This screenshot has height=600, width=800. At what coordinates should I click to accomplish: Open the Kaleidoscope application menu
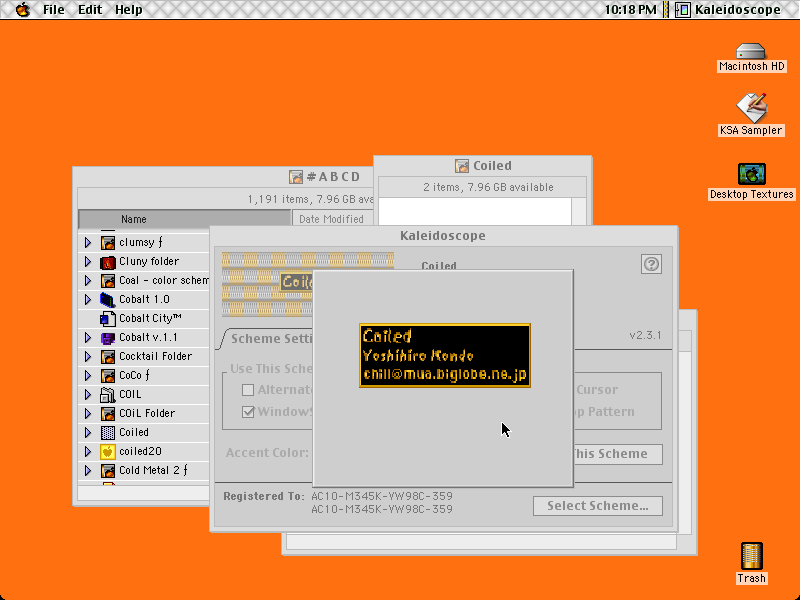click(x=729, y=10)
